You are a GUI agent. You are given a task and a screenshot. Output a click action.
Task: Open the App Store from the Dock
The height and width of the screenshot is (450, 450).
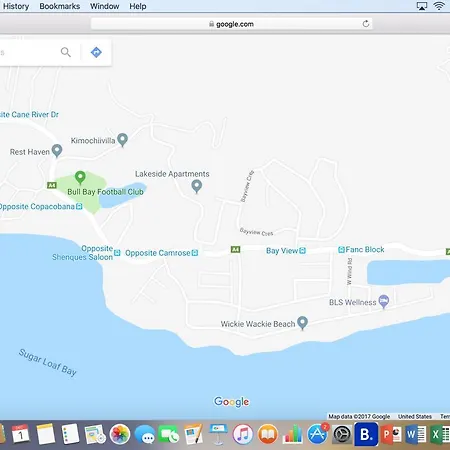[x=317, y=434]
